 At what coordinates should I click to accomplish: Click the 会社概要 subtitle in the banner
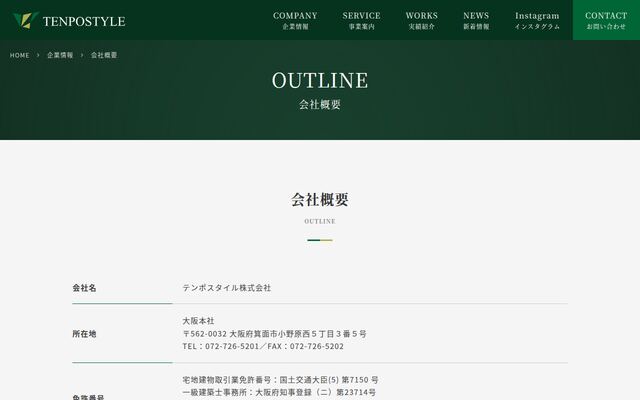click(320, 104)
